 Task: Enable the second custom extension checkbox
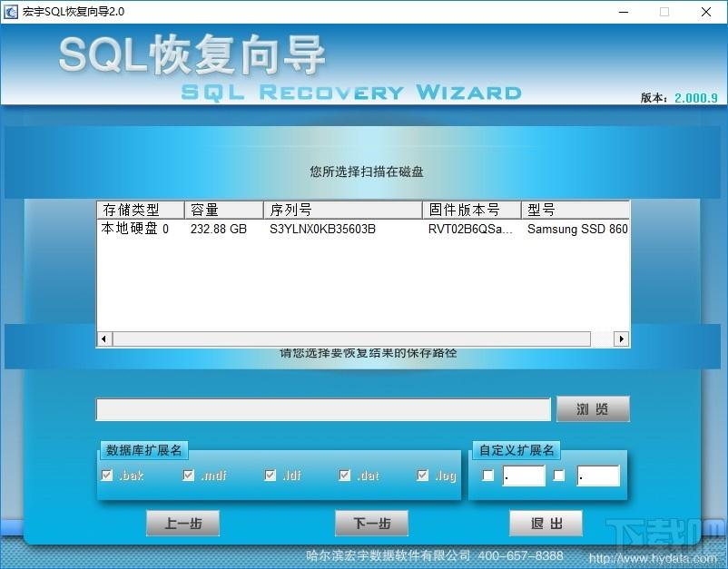[x=559, y=476]
